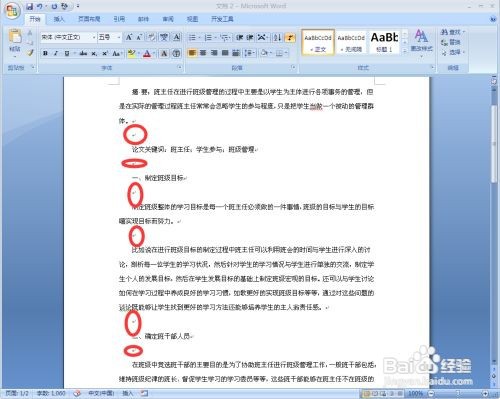Viewport: 500px width, 399px height.
Task: Undo the last action
Action: point(40,6)
